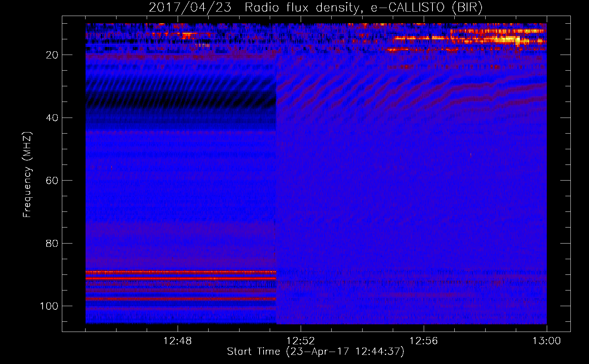
Task: Select the 12:52 time tick label
Action: (301, 341)
